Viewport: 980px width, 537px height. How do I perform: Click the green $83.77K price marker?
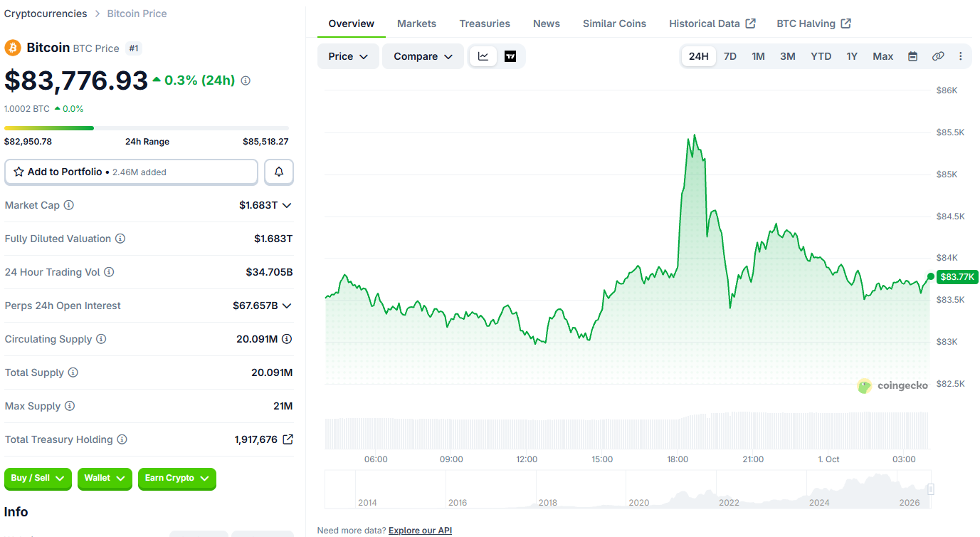click(x=958, y=277)
